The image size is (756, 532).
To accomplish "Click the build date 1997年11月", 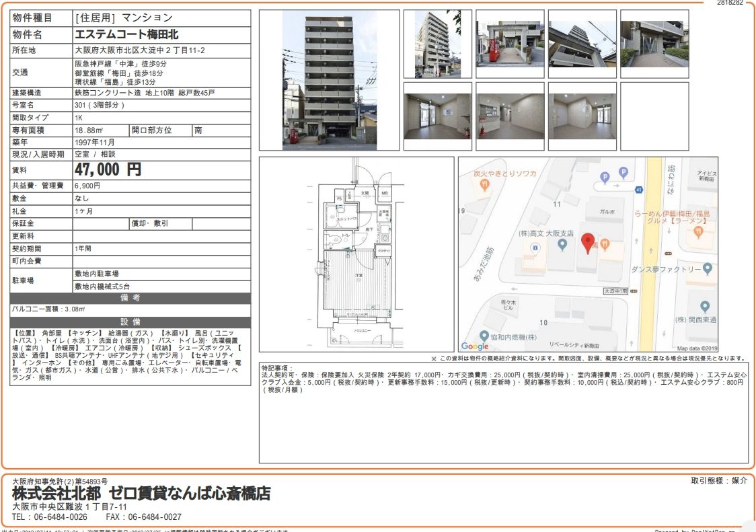I will point(94,143).
